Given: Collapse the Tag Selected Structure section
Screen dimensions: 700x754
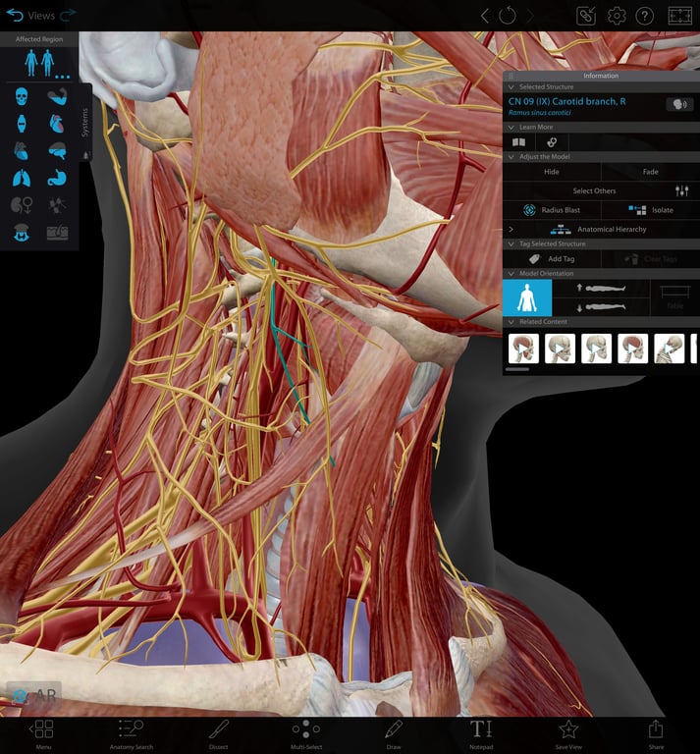Looking at the screenshot, I should 512,243.
